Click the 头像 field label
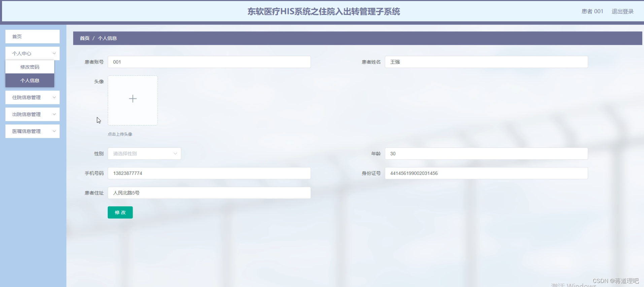This screenshot has height=287, width=644. pyautogui.click(x=99, y=82)
